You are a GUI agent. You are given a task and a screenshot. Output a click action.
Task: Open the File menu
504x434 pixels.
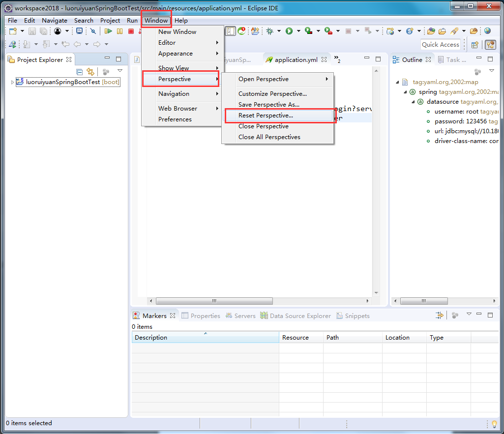(12, 20)
